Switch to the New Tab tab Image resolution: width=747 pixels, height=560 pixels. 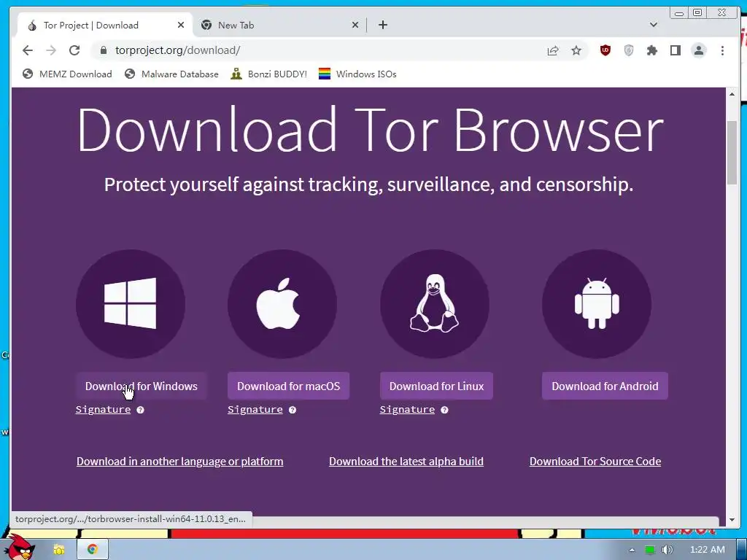(x=279, y=26)
